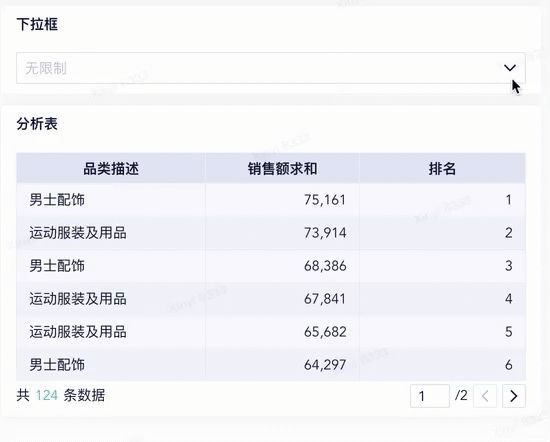Click the rank 6 cell
This screenshot has width=550, height=442.
point(442,365)
